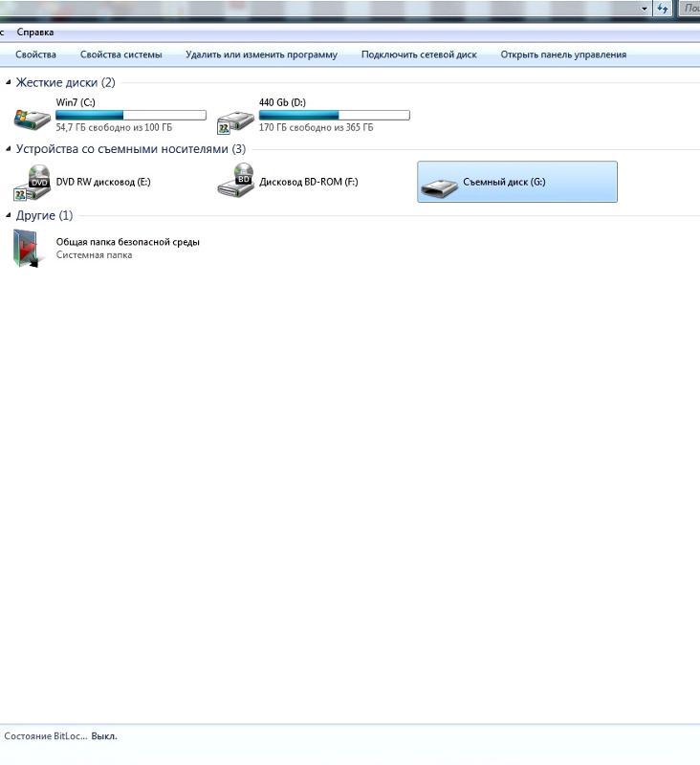Screen dimensions: 700x765
Task: Click the C: drive capacity bar
Action: click(131, 115)
